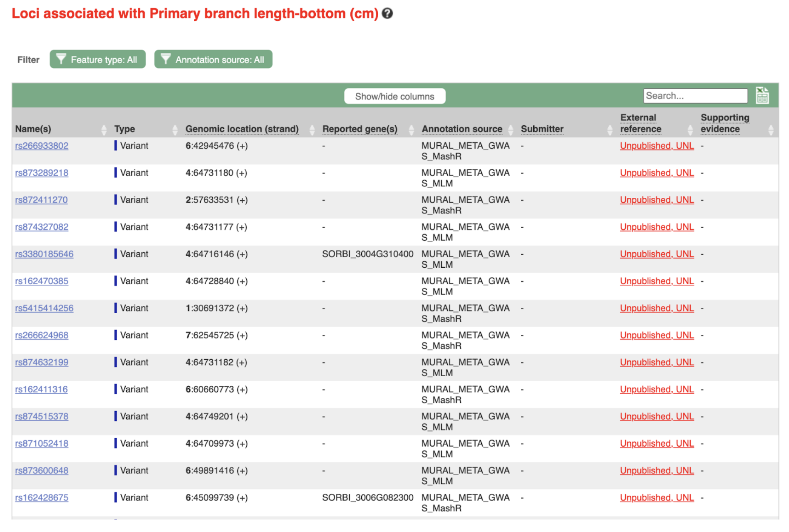Focus the table Search field
This screenshot has width=789, height=532.
695,96
